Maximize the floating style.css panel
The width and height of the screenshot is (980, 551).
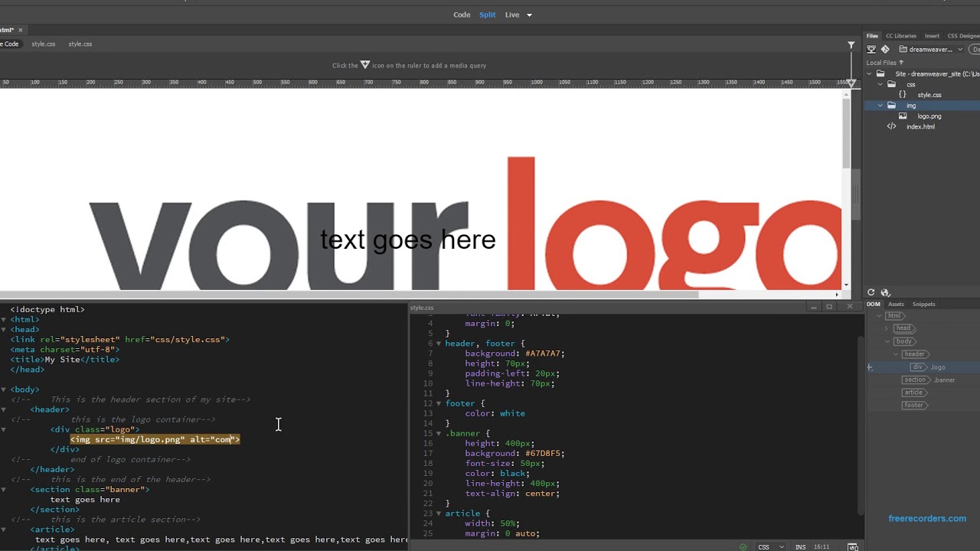(828, 307)
